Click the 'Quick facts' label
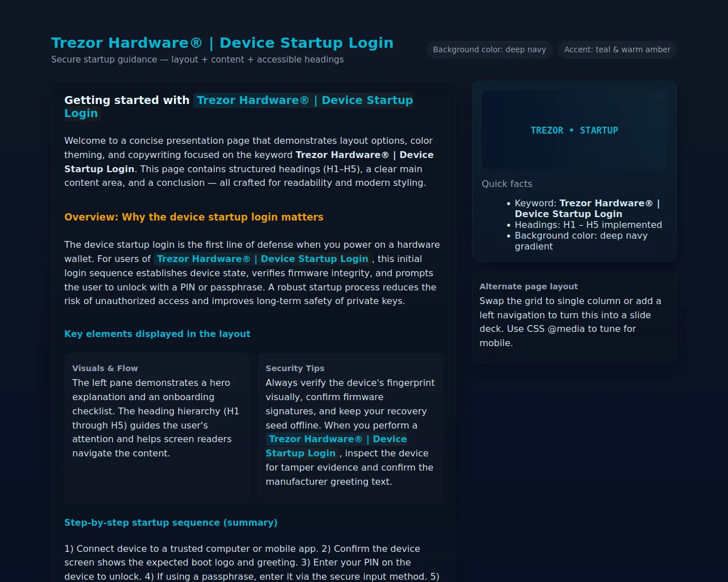The image size is (728, 582). click(507, 184)
